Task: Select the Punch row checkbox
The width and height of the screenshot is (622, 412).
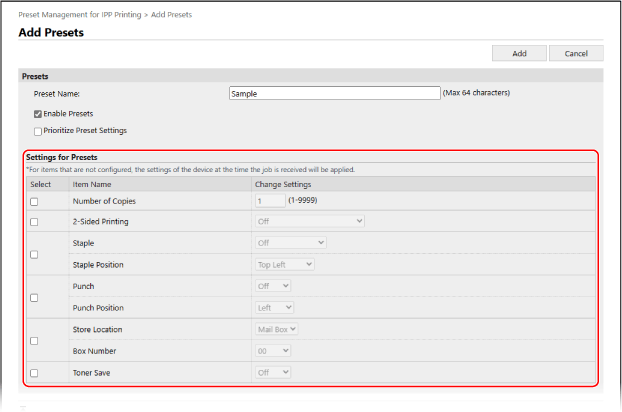Action: tap(34, 297)
